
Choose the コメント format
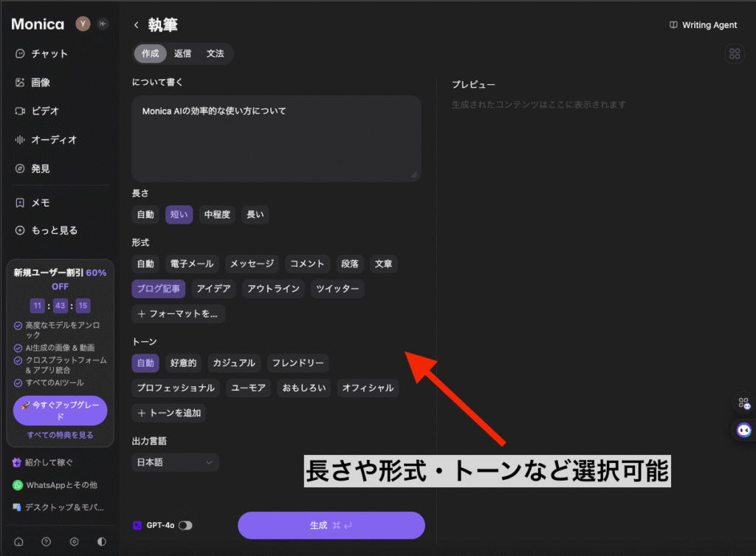tap(307, 264)
